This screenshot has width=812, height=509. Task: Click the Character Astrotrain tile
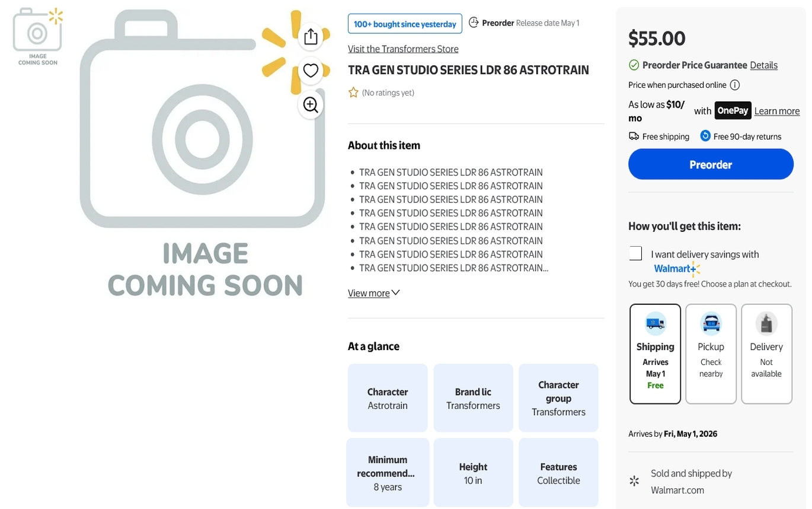(x=388, y=398)
